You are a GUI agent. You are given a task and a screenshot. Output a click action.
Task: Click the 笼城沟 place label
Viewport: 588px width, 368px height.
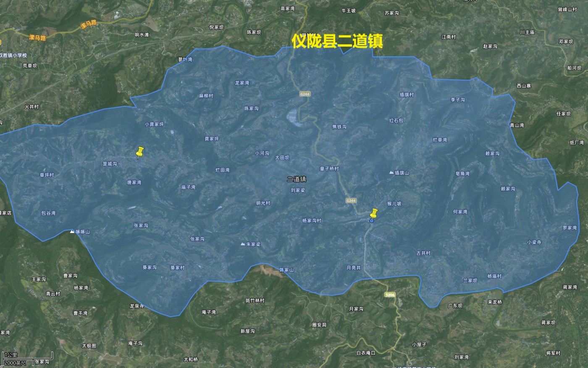(110, 164)
